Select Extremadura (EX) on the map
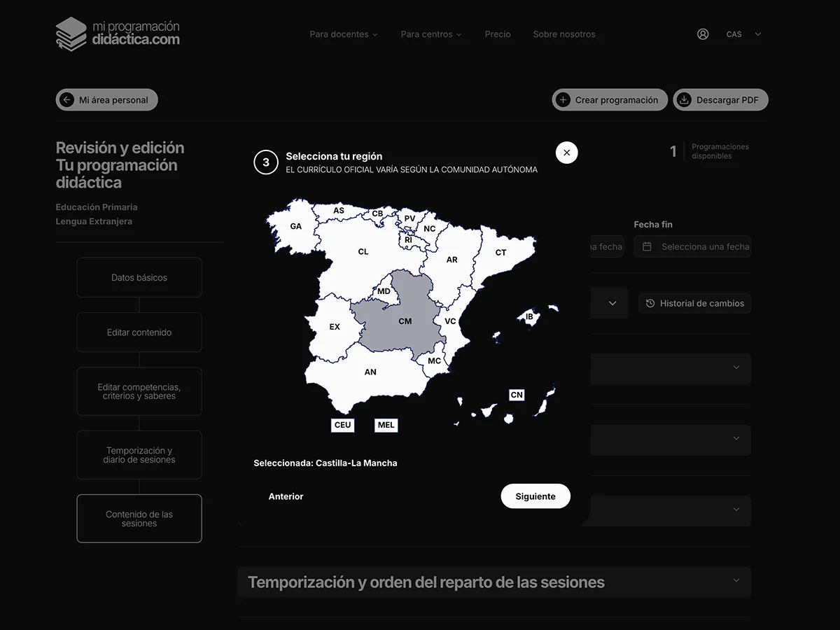 335,326
